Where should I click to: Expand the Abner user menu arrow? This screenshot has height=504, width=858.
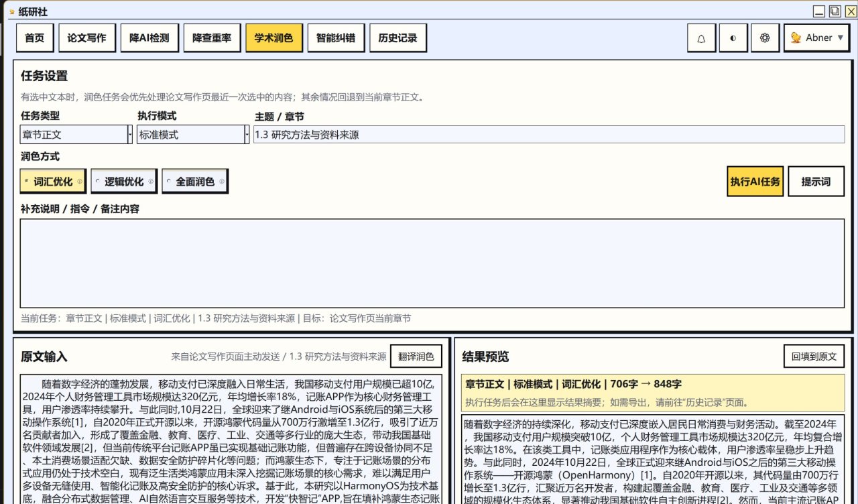click(841, 38)
